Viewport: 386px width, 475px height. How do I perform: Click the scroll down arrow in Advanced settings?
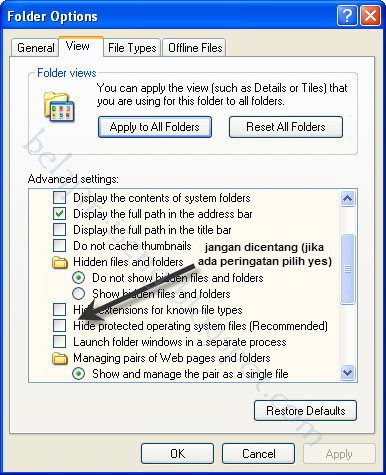click(347, 372)
